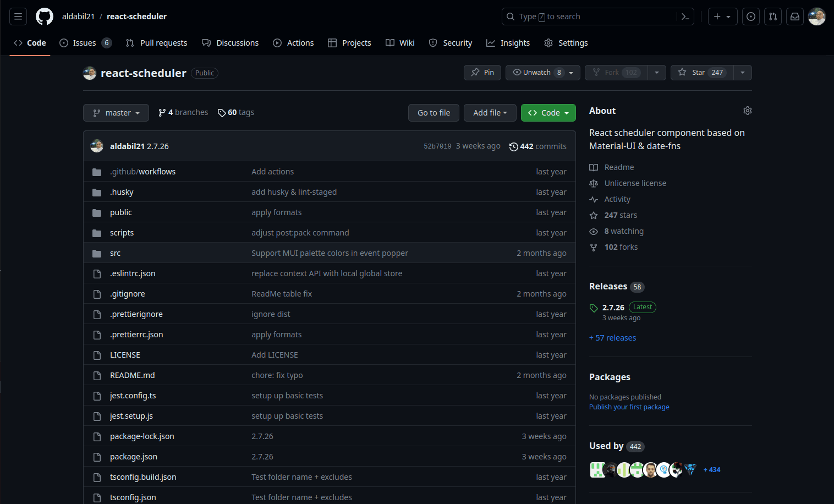View the 60 tags link

pos(236,112)
